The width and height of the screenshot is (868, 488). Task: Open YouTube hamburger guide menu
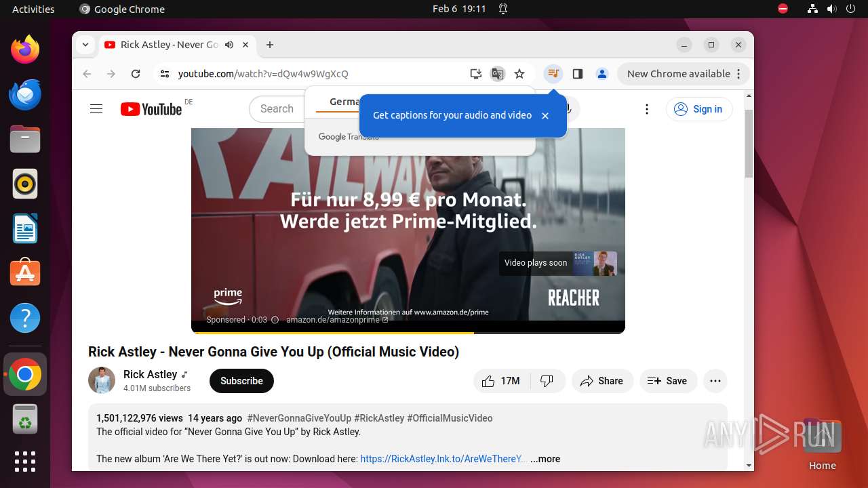coord(96,109)
